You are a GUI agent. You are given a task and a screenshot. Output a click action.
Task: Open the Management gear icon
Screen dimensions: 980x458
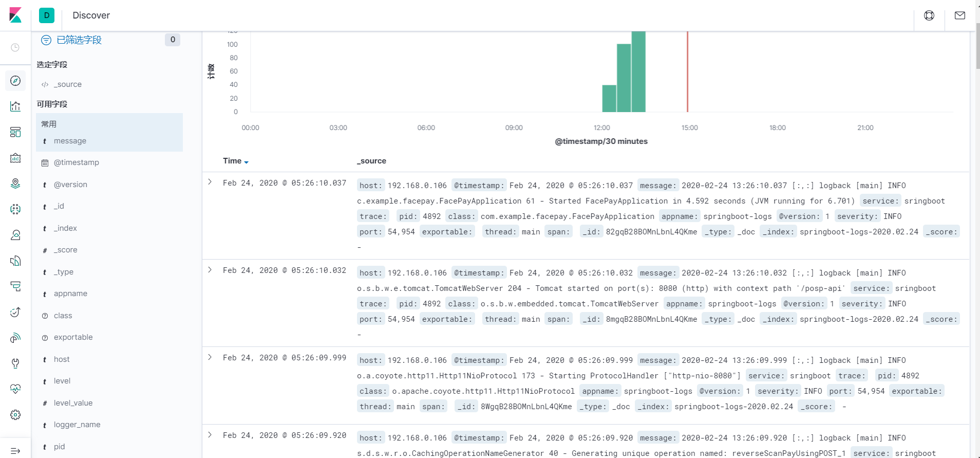(x=15, y=415)
